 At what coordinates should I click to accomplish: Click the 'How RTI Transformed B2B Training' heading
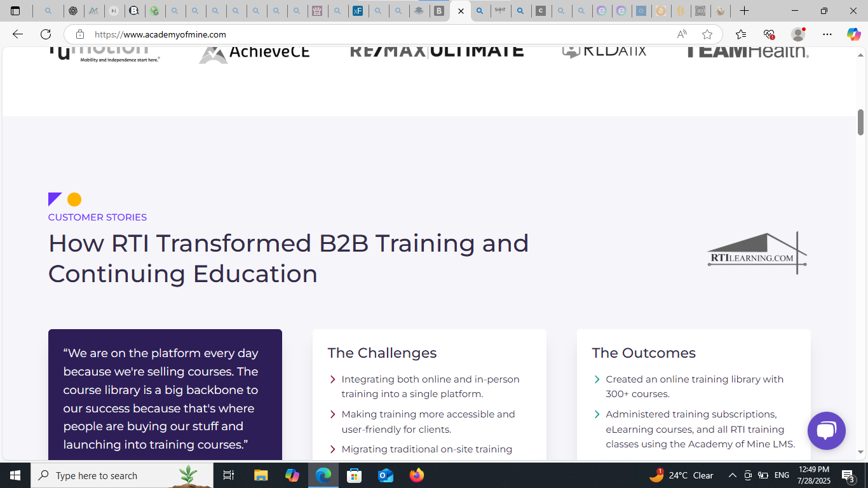point(288,259)
